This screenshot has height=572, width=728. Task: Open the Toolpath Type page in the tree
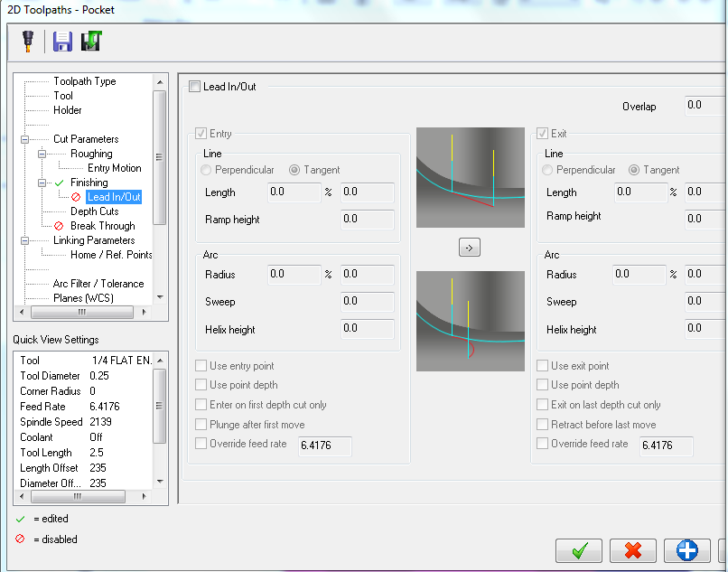pos(84,81)
